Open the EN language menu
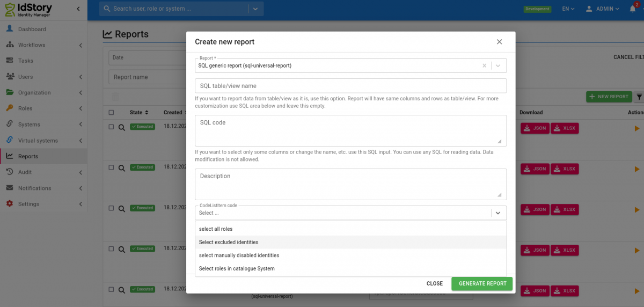The image size is (644, 307). [x=568, y=9]
